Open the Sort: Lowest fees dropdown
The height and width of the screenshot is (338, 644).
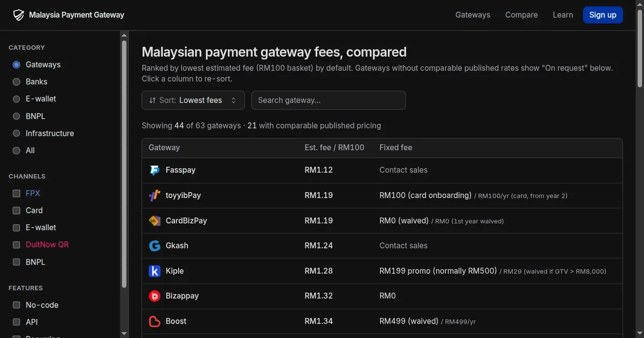pyautogui.click(x=193, y=100)
